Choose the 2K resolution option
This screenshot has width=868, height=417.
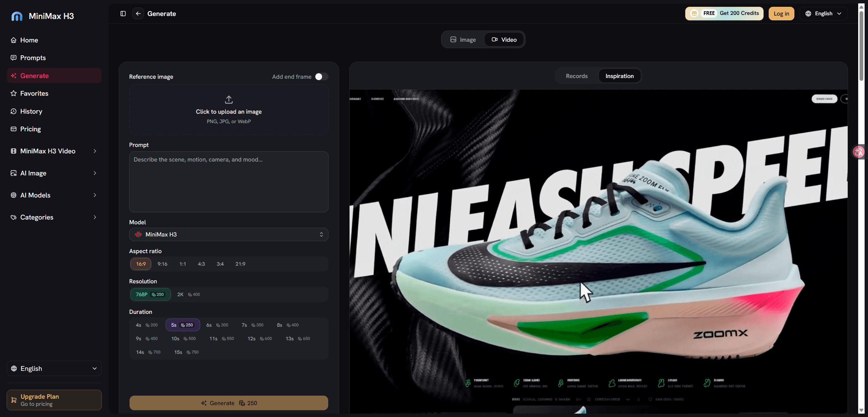pos(189,295)
